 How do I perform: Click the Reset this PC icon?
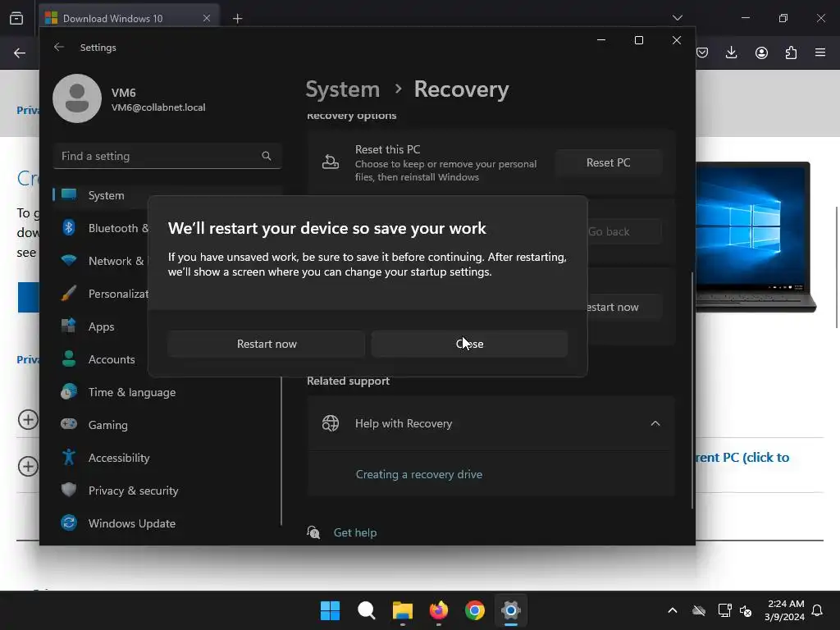click(330, 162)
